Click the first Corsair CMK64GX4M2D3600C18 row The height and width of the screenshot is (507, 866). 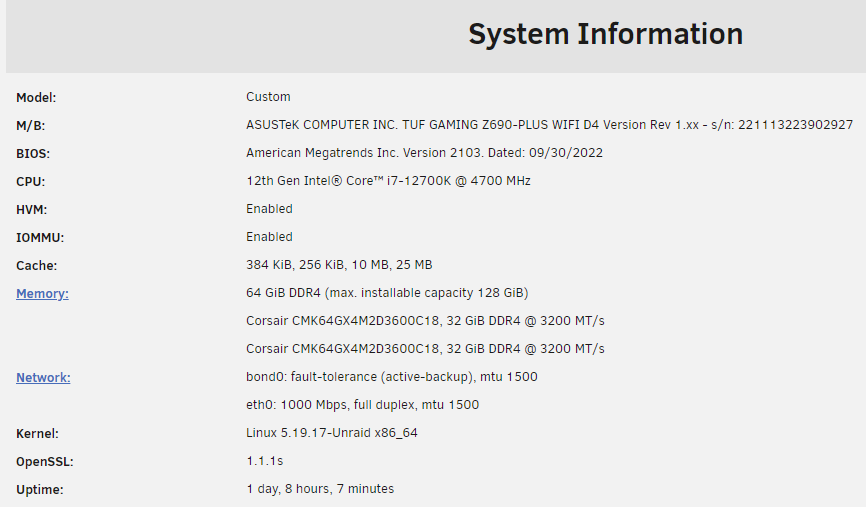point(425,321)
